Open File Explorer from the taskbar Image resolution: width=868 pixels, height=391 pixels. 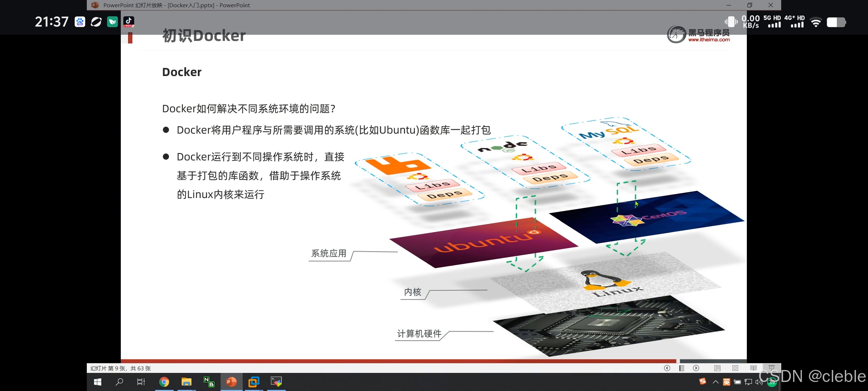pos(186,382)
